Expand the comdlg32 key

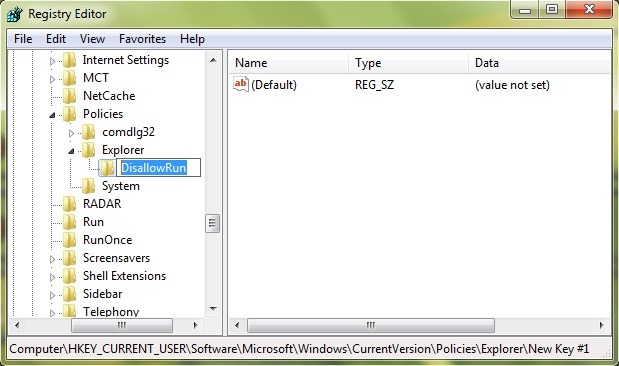coord(71,133)
